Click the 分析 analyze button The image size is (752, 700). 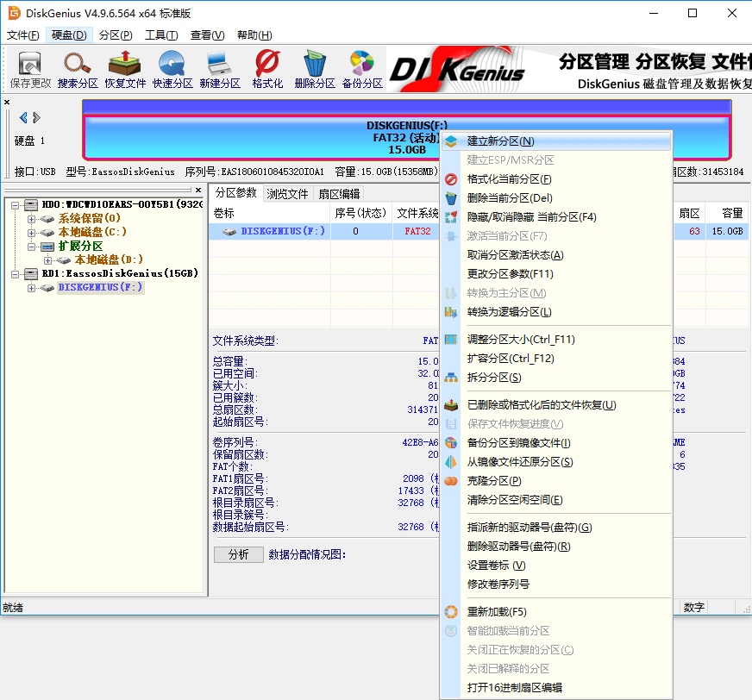pos(239,554)
